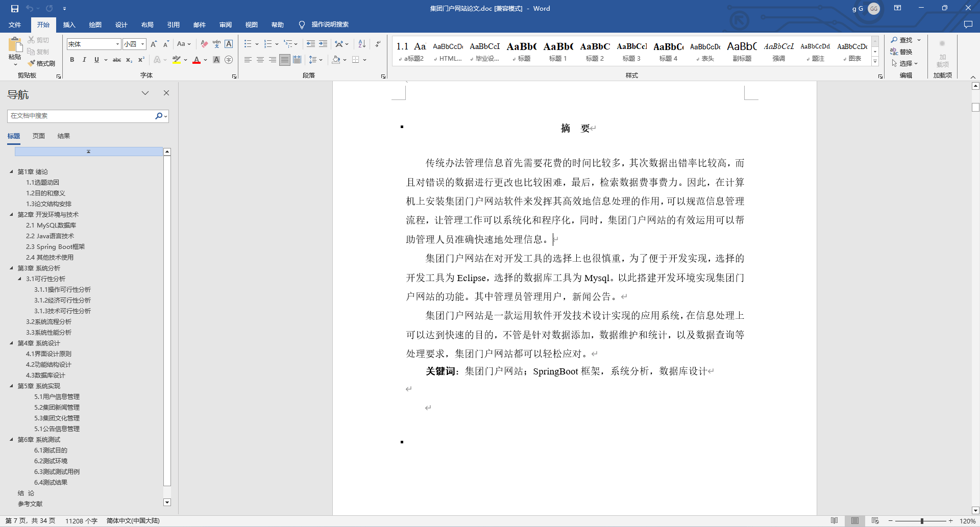This screenshot has width=980, height=527.
Task: Click the Sort icon
Action: click(x=362, y=44)
